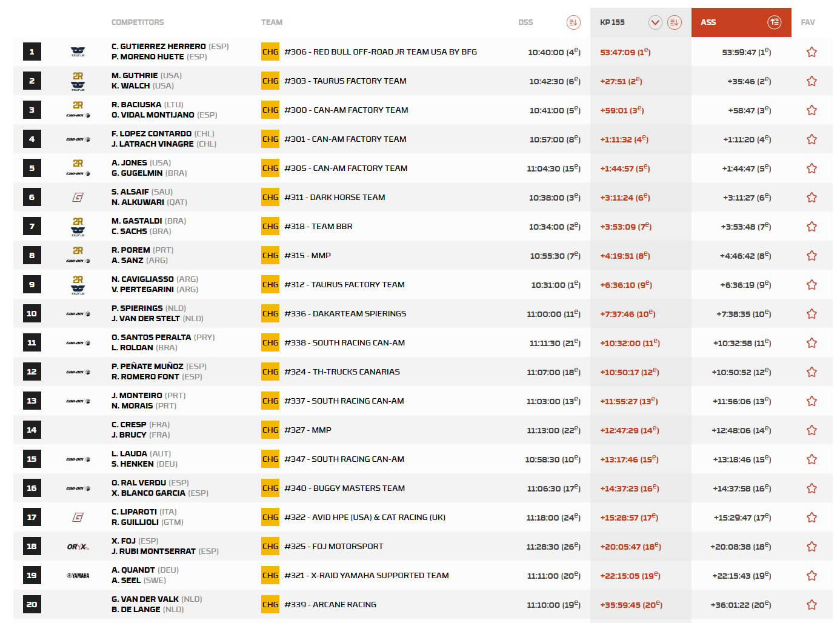Click the COMPETITORS column header
The image size is (840, 623).
138,22
